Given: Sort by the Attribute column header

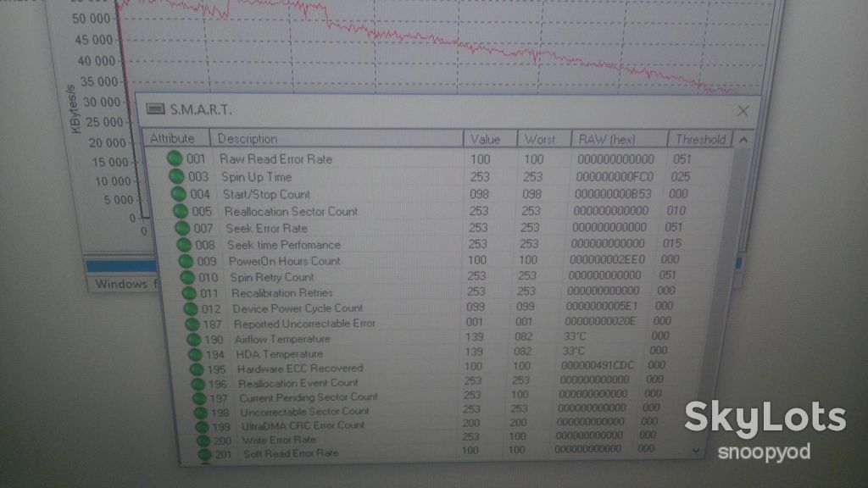Looking at the screenshot, I should (176, 138).
